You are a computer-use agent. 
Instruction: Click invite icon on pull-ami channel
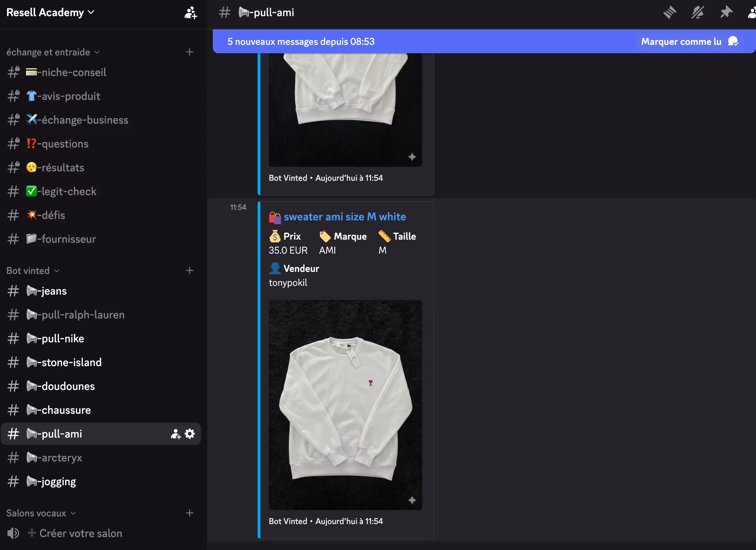(x=176, y=434)
